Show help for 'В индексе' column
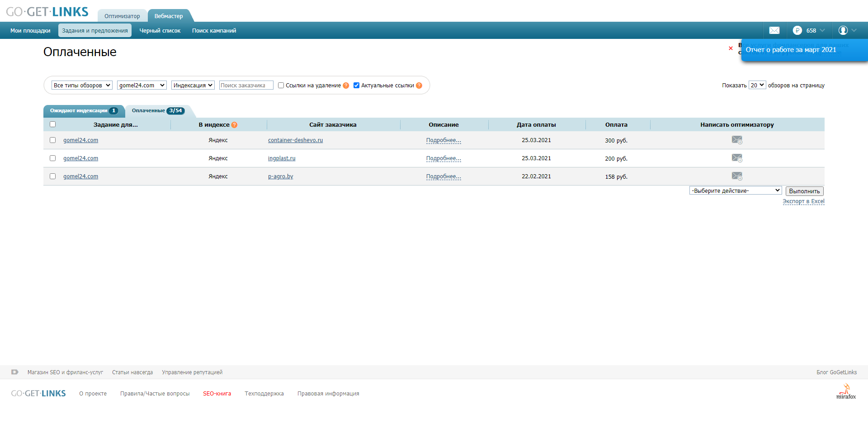The width and height of the screenshot is (868, 424). click(x=234, y=125)
